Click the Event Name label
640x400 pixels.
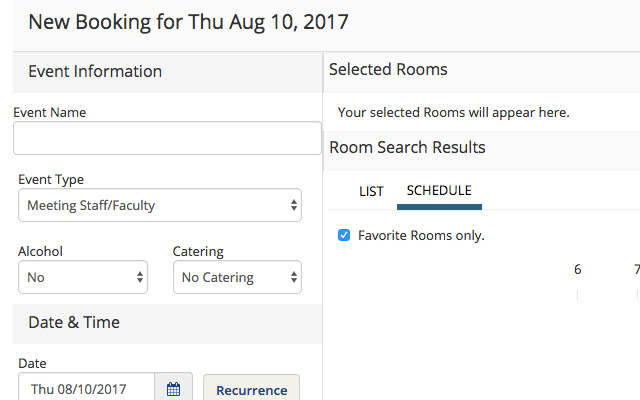coord(50,113)
